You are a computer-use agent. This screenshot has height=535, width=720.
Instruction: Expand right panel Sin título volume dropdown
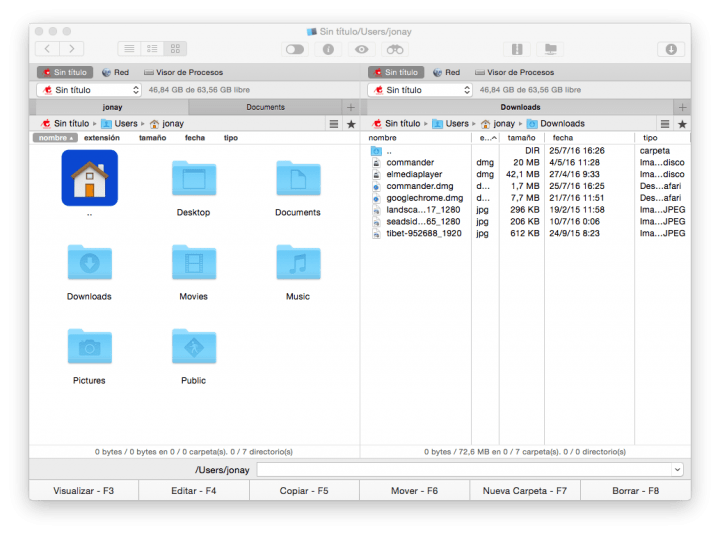coord(420,90)
